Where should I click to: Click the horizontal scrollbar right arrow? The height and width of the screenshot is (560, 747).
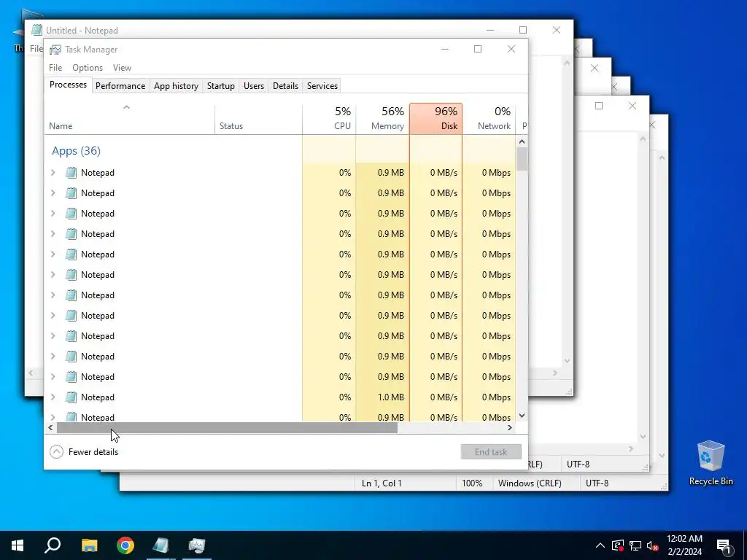coord(510,427)
